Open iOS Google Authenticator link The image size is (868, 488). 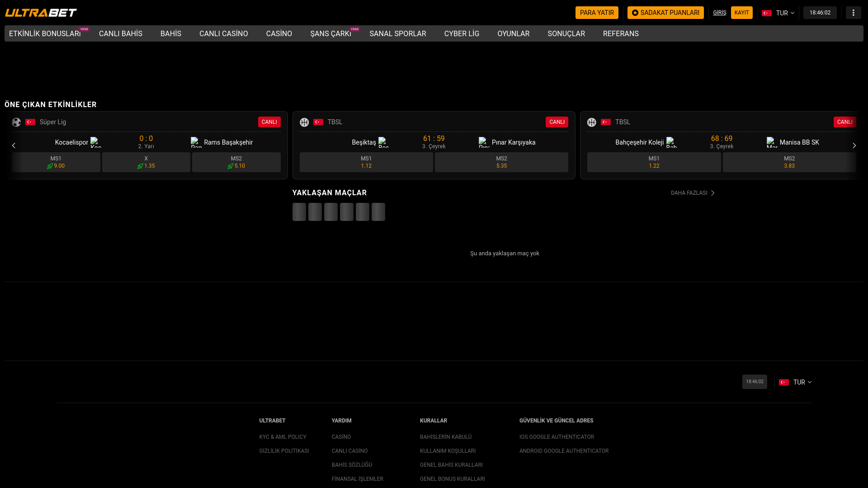[557, 437]
